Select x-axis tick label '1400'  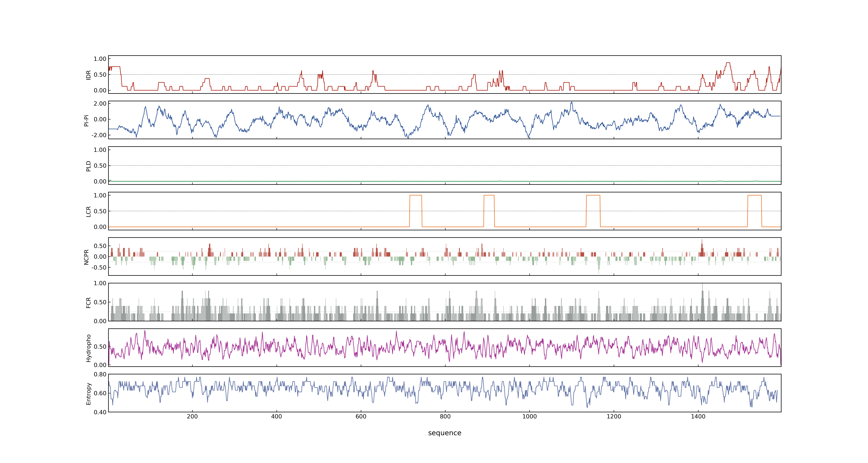698,416
